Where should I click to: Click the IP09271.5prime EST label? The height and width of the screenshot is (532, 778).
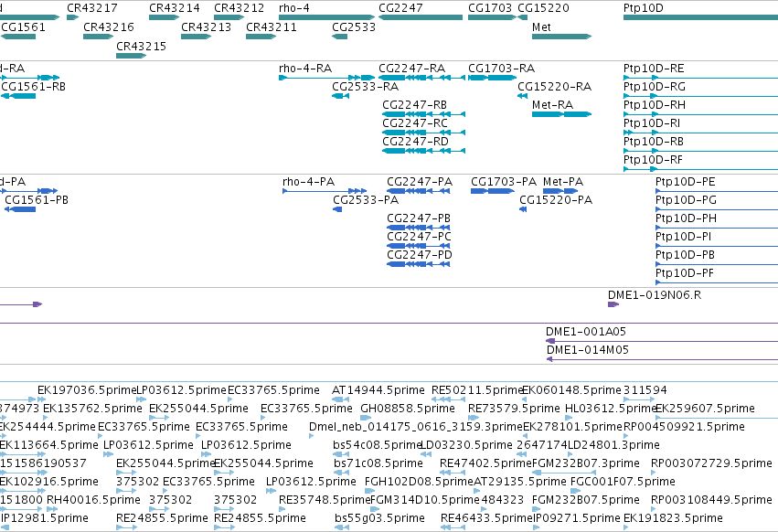coord(577,518)
